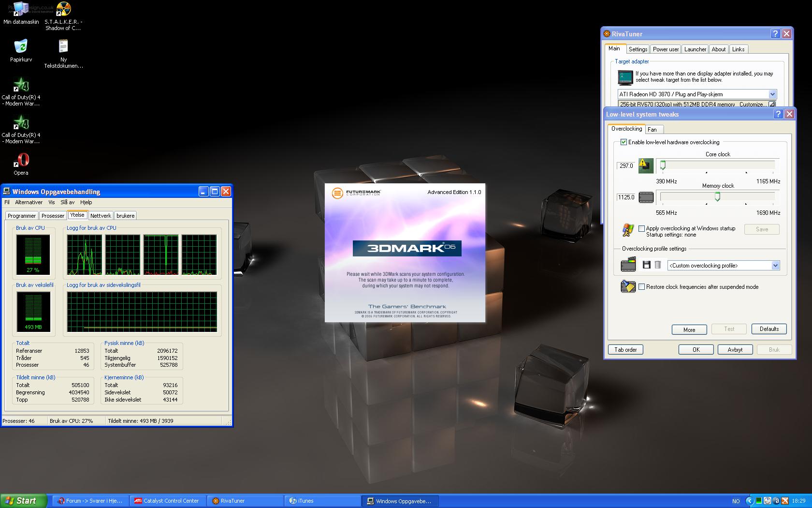Open the Launcher tab in RivaTuner
812x508 pixels.
pos(695,49)
